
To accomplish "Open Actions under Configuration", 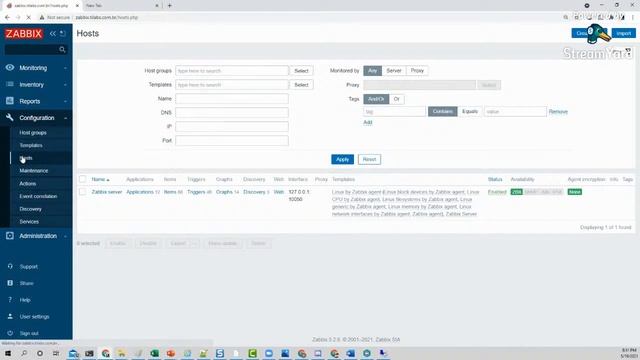I will pyautogui.click(x=27, y=184).
